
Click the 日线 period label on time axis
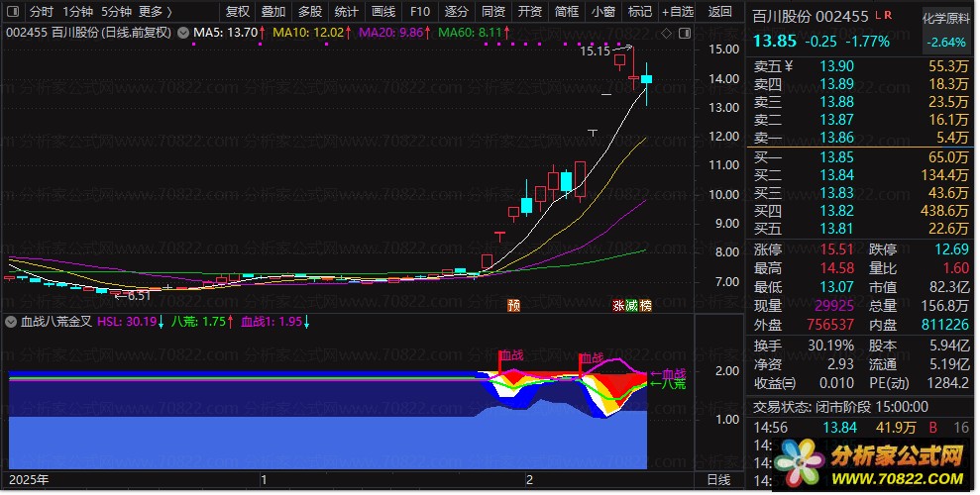718,479
